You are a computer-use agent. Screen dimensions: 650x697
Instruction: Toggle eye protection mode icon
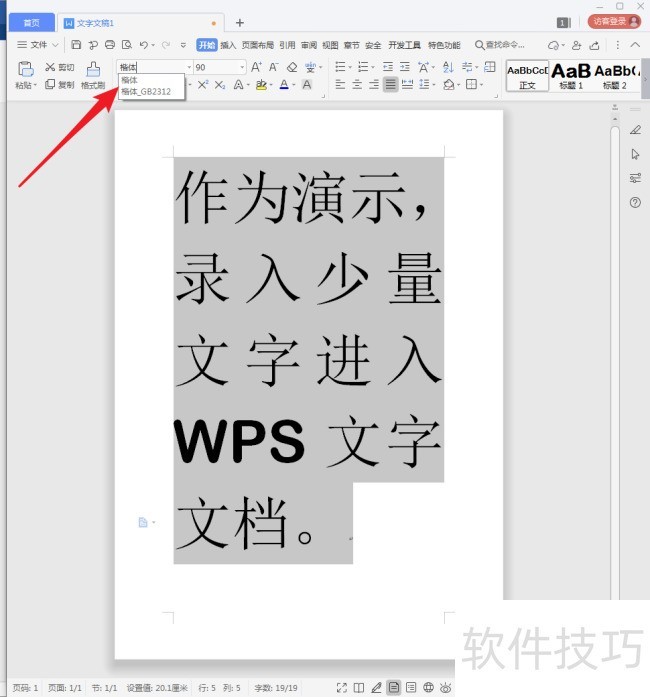(x=445, y=688)
